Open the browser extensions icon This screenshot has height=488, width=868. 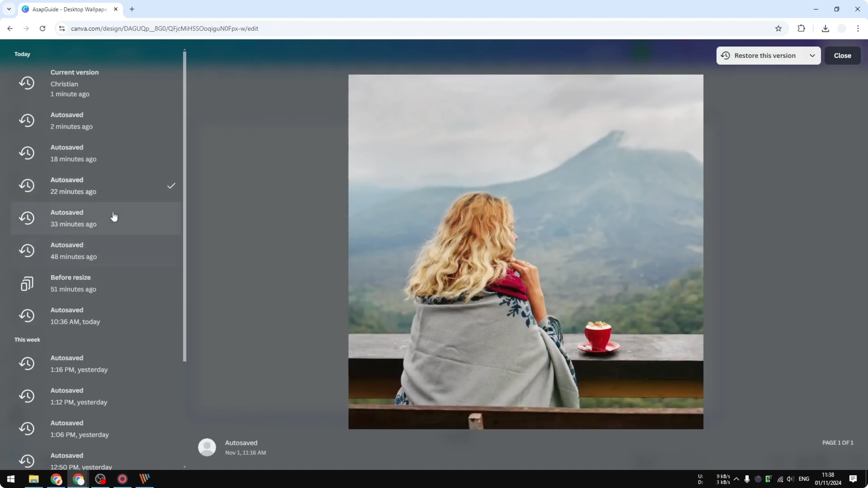tap(801, 29)
